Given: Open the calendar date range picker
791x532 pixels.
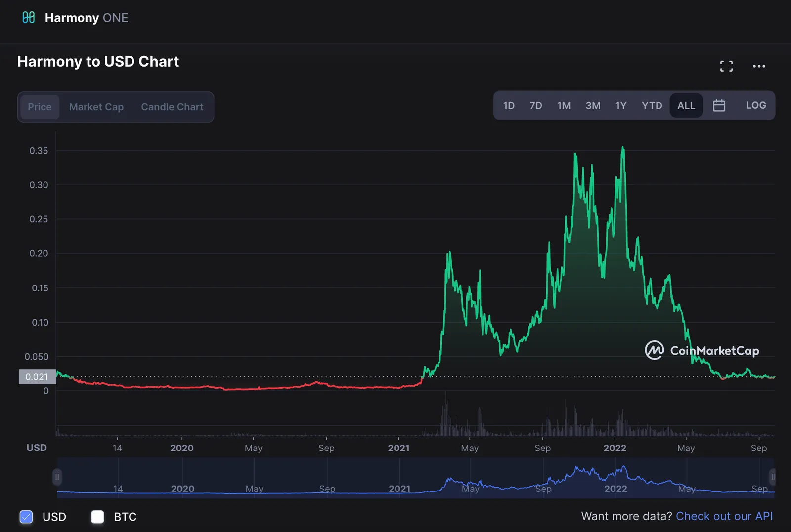Looking at the screenshot, I should click(x=719, y=105).
